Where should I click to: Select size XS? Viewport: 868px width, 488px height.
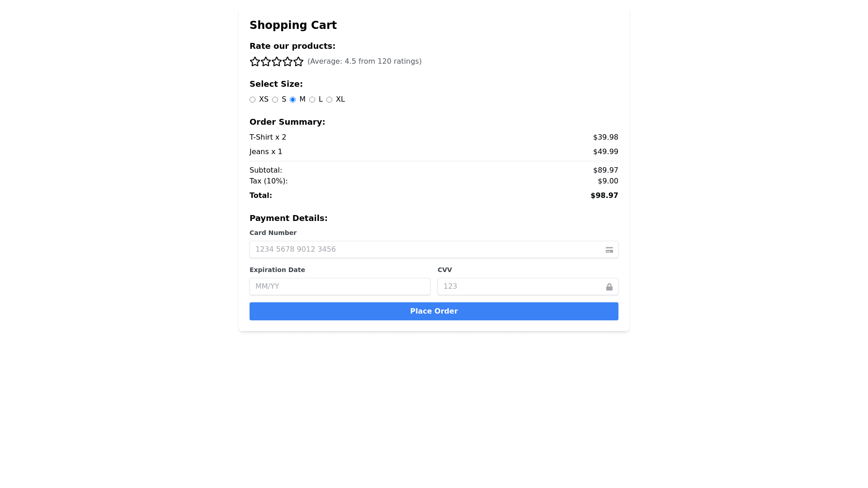pos(253,100)
